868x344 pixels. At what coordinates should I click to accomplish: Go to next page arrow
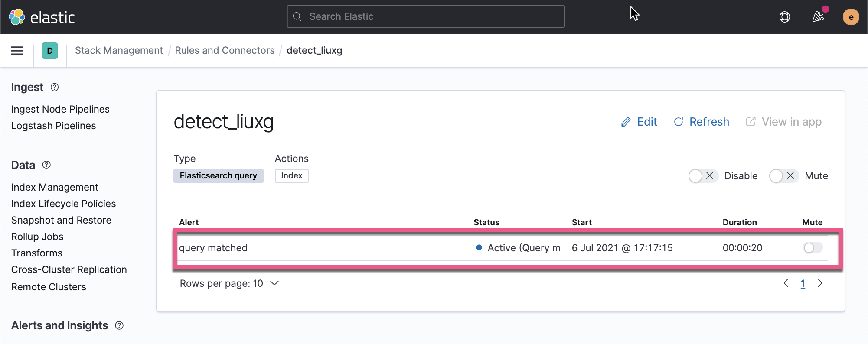tap(819, 283)
